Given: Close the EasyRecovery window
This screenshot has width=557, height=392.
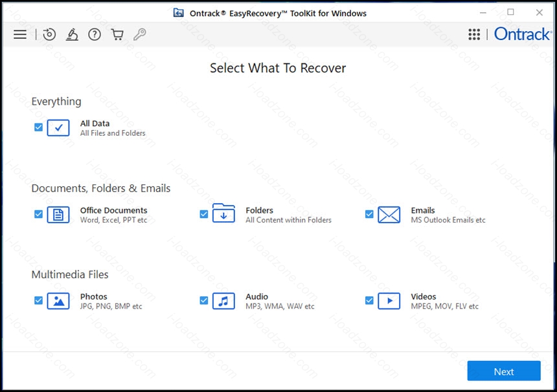Looking at the screenshot, I should click(x=540, y=12).
